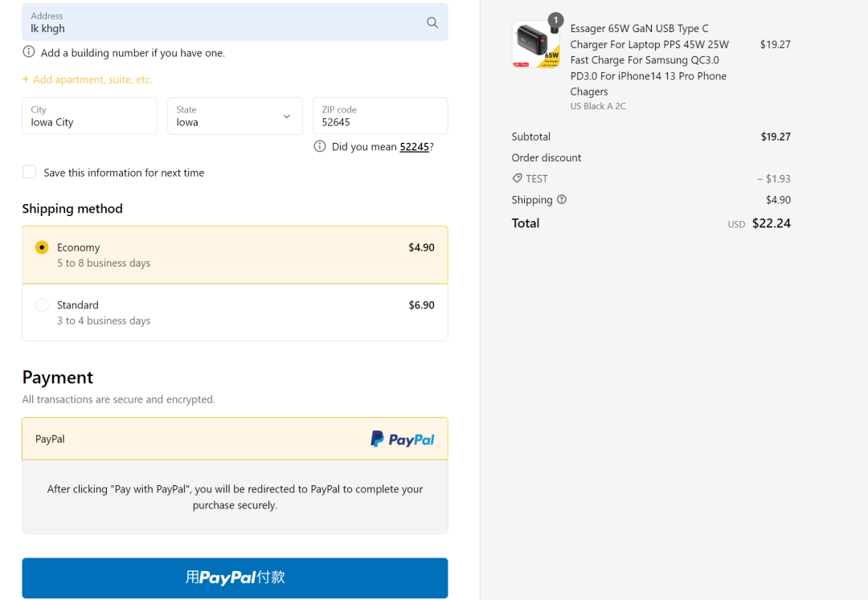Check Save this information for next time
The height and width of the screenshot is (600, 868).
click(30, 172)
